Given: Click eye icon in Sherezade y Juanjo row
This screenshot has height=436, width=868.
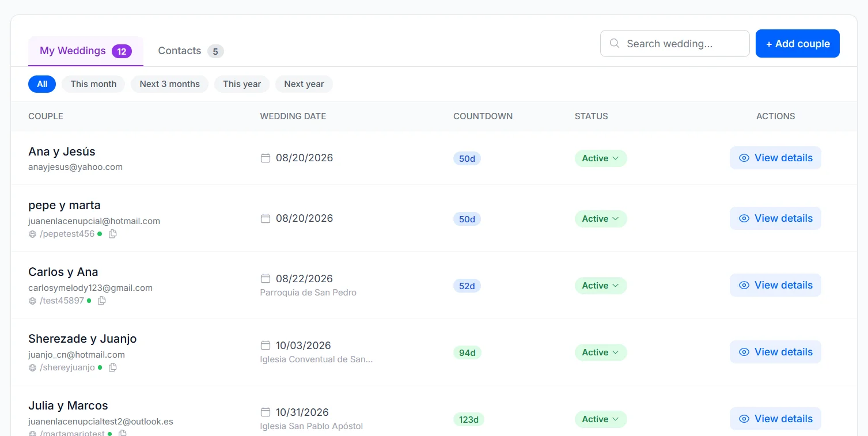Looking at the screenshot, I should coord(744,352).
